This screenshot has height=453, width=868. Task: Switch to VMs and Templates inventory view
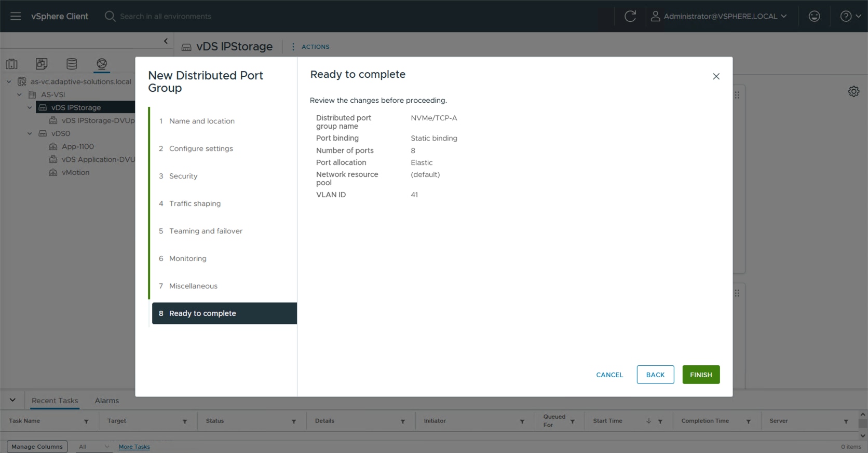[42, 64]
